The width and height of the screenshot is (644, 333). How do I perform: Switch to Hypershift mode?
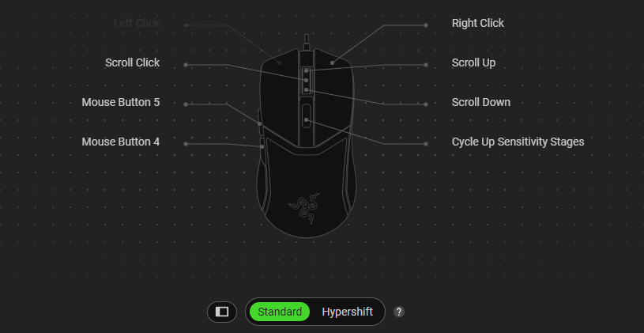348,312
